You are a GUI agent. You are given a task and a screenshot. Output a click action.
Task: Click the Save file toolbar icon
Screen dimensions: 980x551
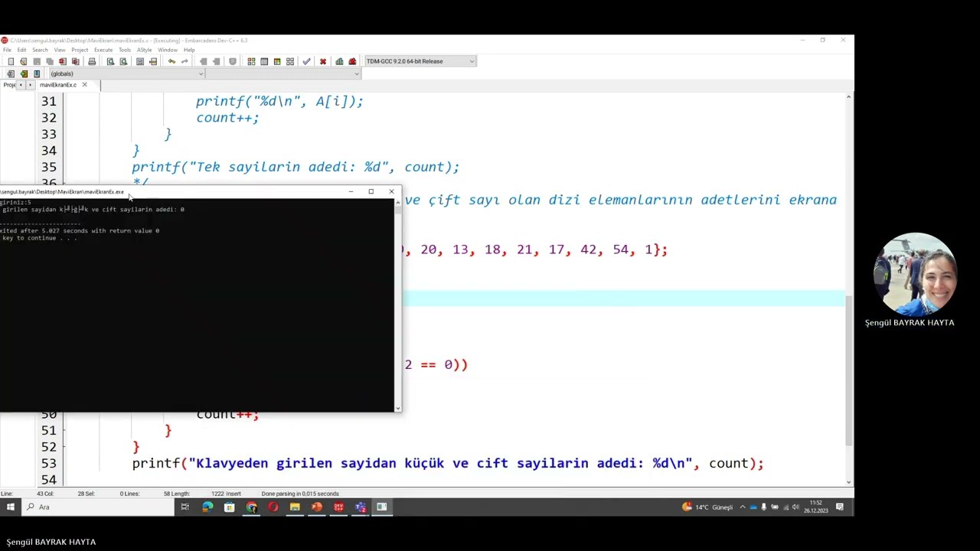tap(37, 61)
